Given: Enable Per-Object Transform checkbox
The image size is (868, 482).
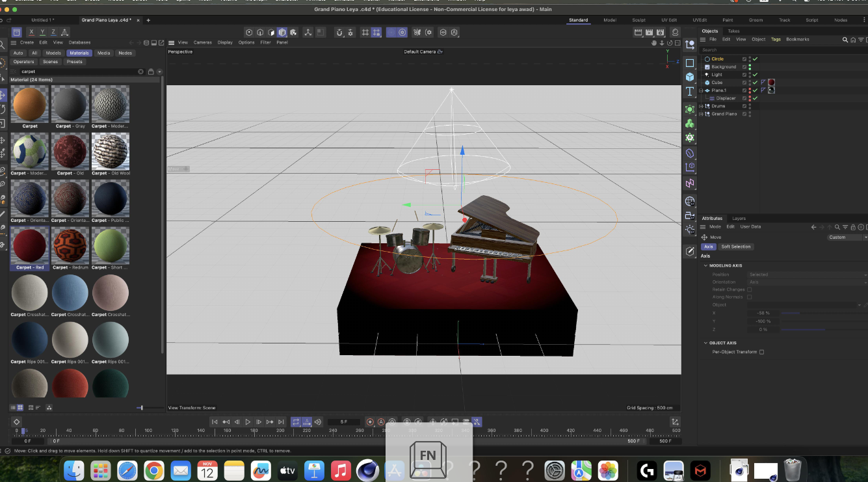Looking at the screenshot, I should 761,352.
